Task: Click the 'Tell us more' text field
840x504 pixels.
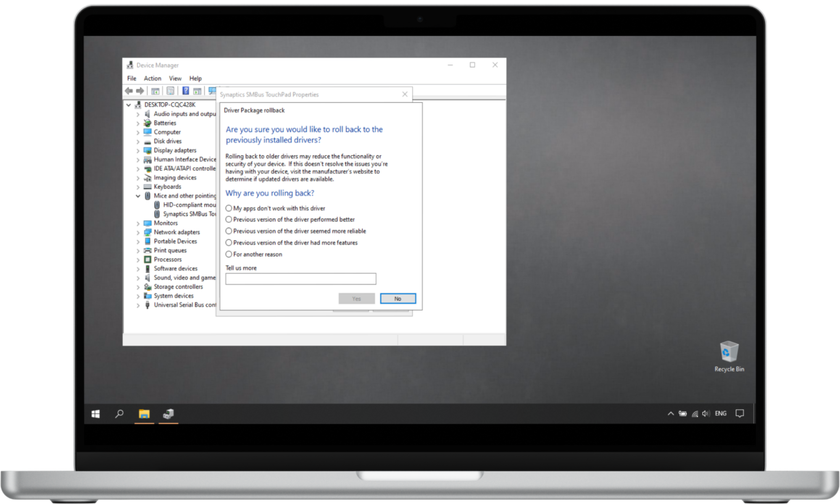Action: coord(301,279)
